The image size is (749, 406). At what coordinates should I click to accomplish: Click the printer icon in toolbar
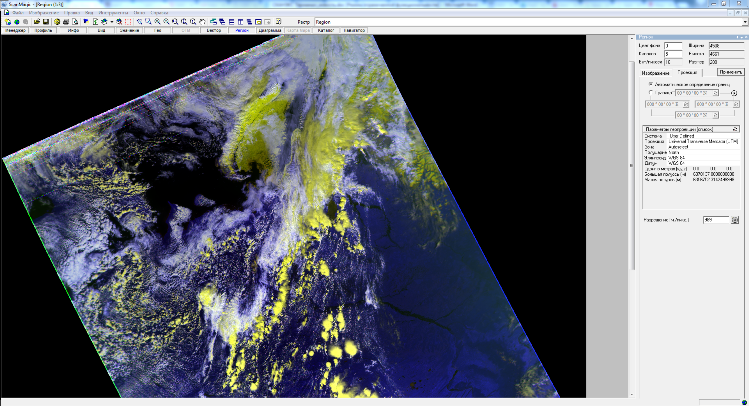tap(66, 22)
